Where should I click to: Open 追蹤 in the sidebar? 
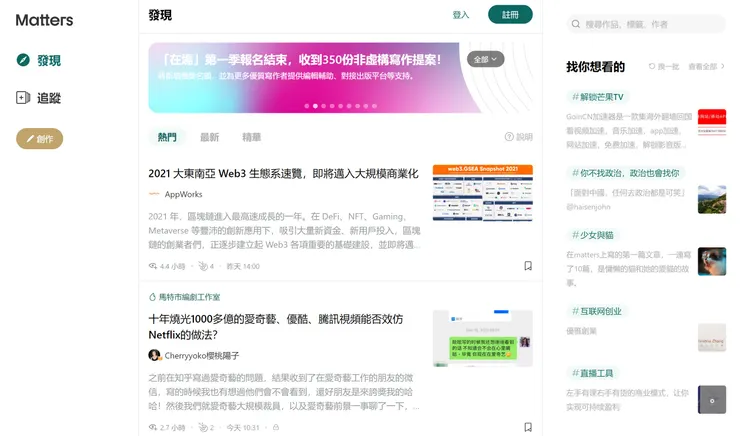coord(39,98)
